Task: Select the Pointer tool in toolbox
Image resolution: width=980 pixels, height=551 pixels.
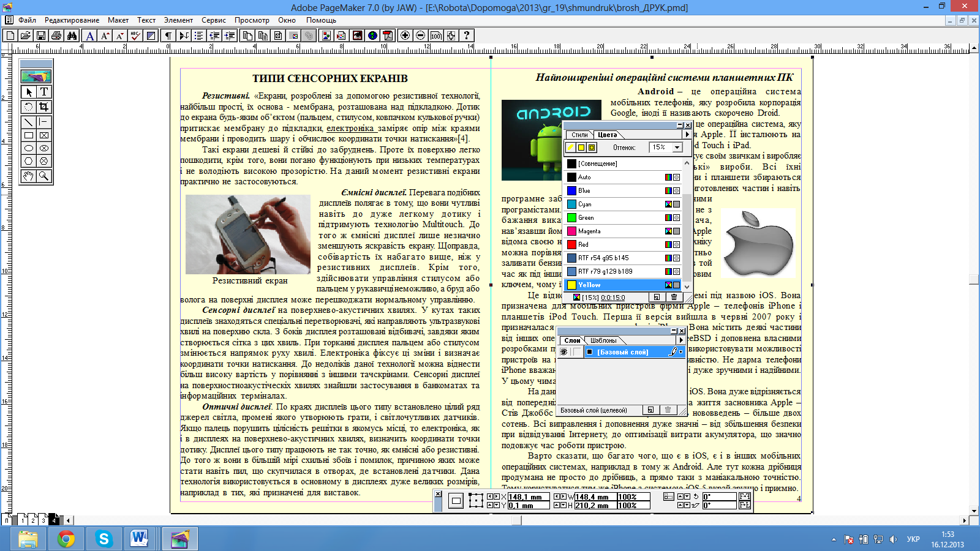Action: click(29, 92)
